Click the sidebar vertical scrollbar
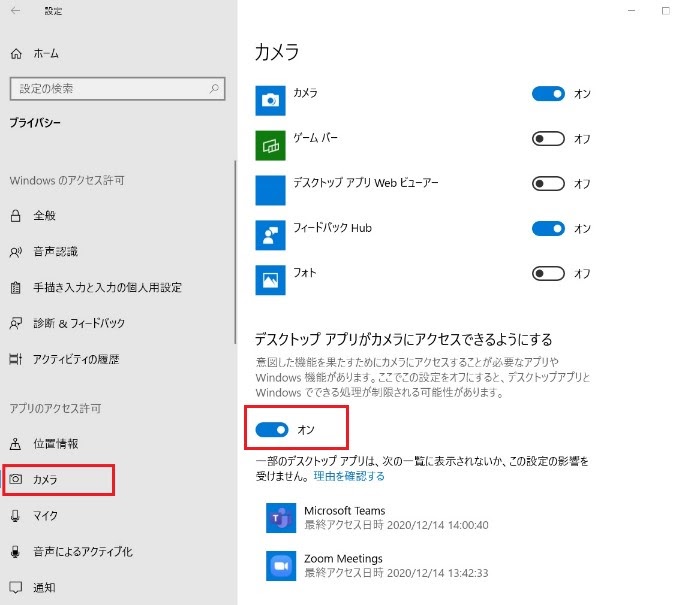676x605 pixels. coord(235,252)
